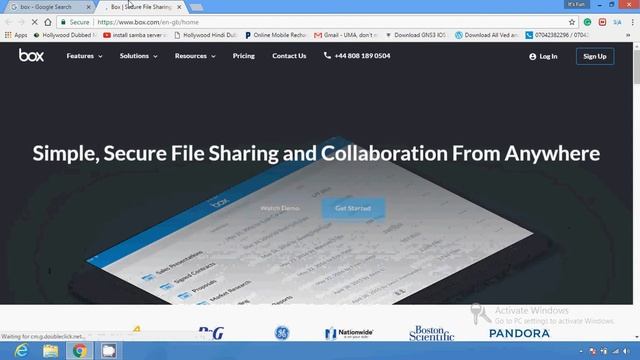Click the secure padlock icon
This screenshot has height=360, width=640.
(x=63, y=22)
